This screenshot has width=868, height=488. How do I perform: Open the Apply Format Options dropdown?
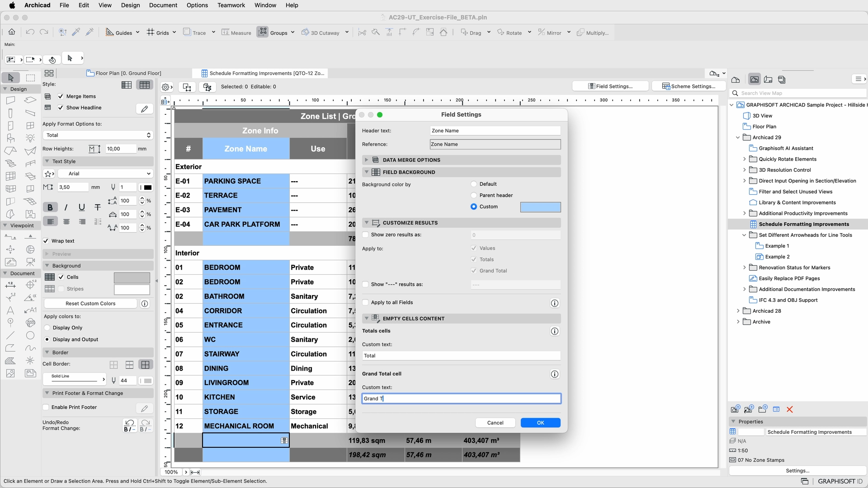(98, 135)
